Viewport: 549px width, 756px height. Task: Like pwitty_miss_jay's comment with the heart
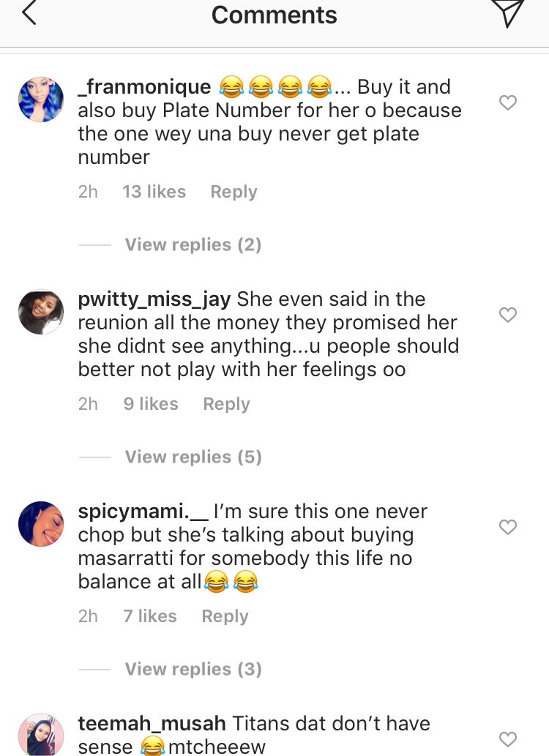[507, 315]
